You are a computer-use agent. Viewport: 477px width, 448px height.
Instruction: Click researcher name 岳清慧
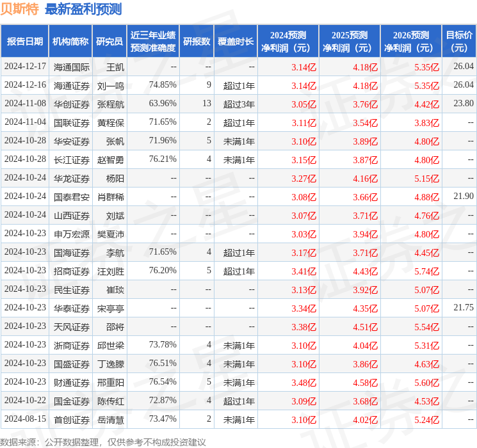111,420
